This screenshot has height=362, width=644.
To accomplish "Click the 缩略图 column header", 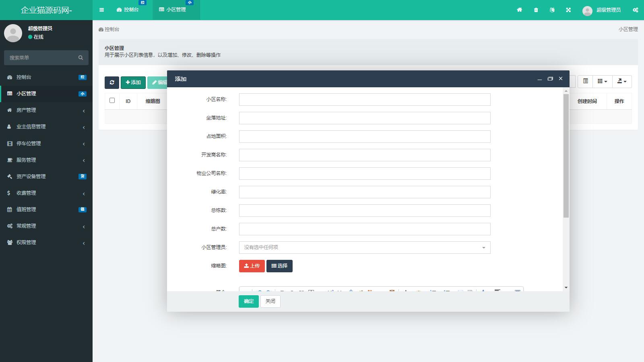I will click(153, 101).
